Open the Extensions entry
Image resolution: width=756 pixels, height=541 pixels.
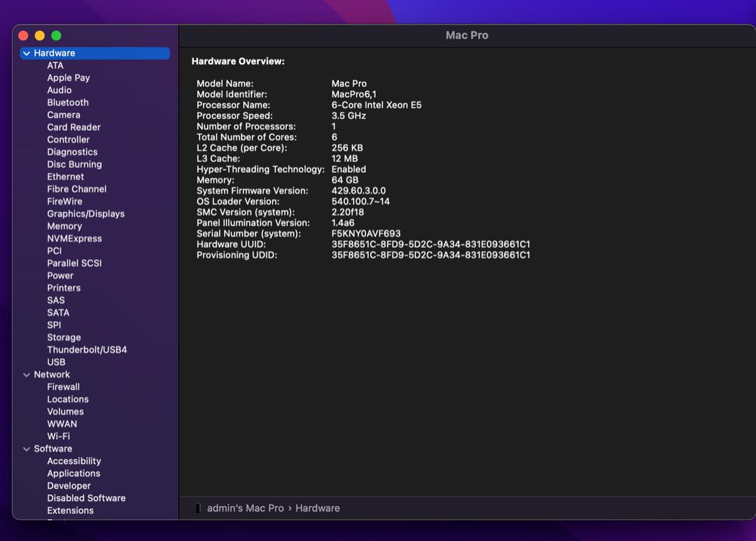click(71, 511)
